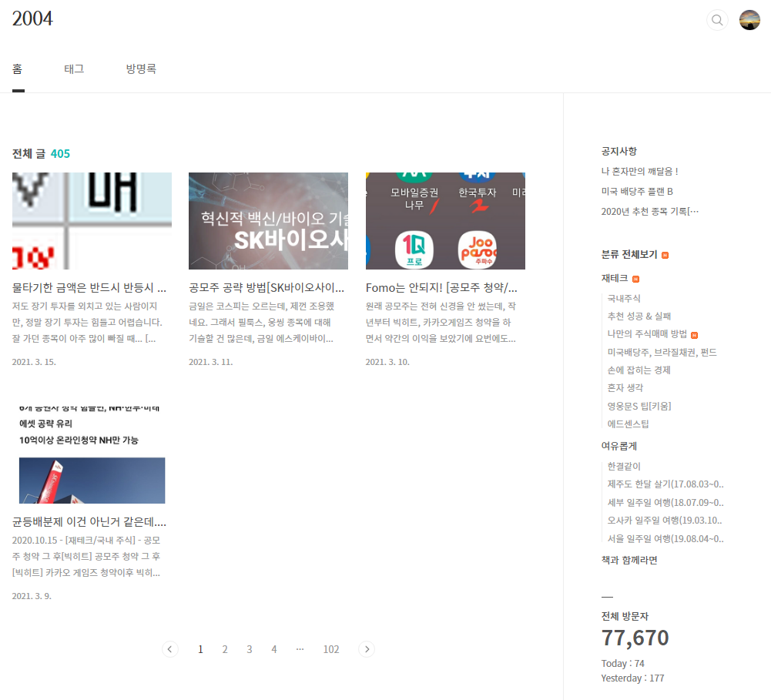Click the 2004 blog title
This screenshot has height=700, width=771.
(32, 18)
